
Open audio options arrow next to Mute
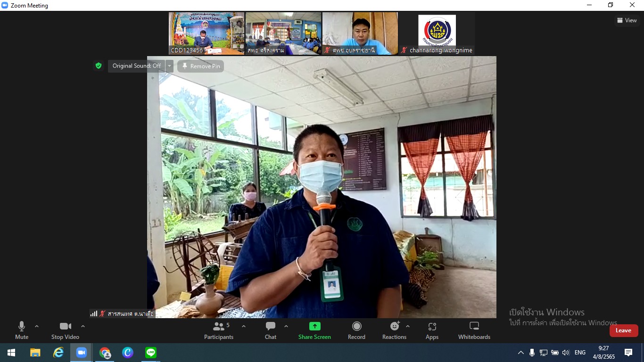(x=37, y=326)
